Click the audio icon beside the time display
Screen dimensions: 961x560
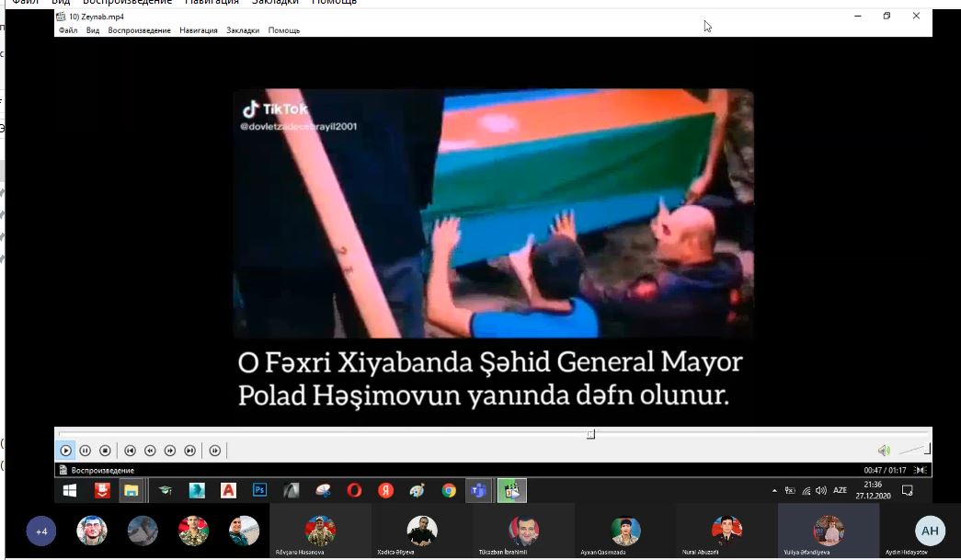(921, 471)
